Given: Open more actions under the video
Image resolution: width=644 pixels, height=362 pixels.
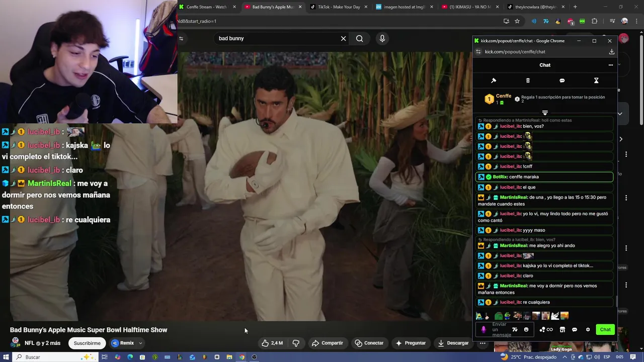Looking at the screenshot, I should pyautogui.click(x=482, y=343).
